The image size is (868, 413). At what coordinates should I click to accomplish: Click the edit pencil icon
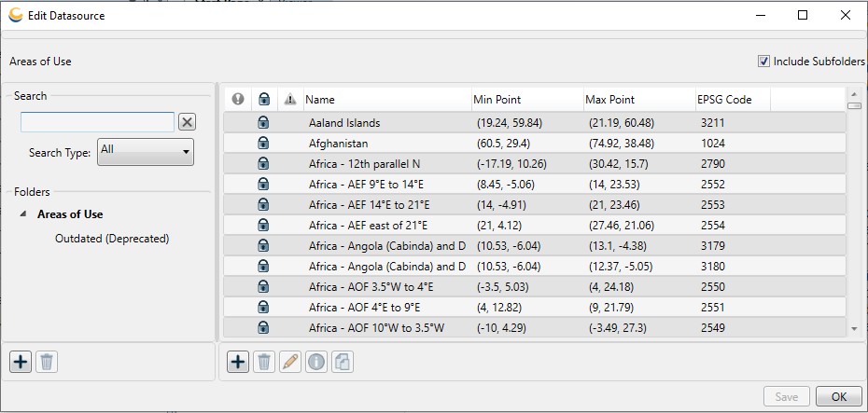pyautogui.click(x=290, y=362)
